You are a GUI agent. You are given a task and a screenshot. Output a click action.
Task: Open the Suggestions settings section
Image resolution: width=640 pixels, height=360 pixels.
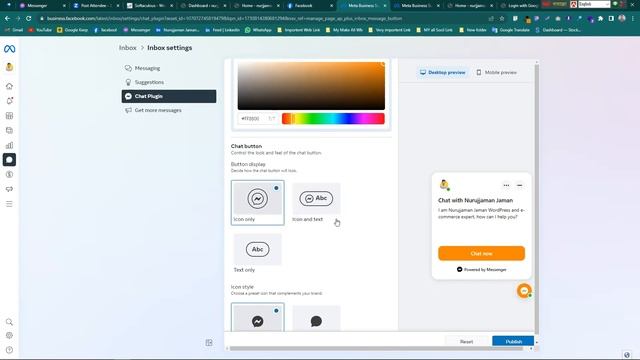click(169, 82)
